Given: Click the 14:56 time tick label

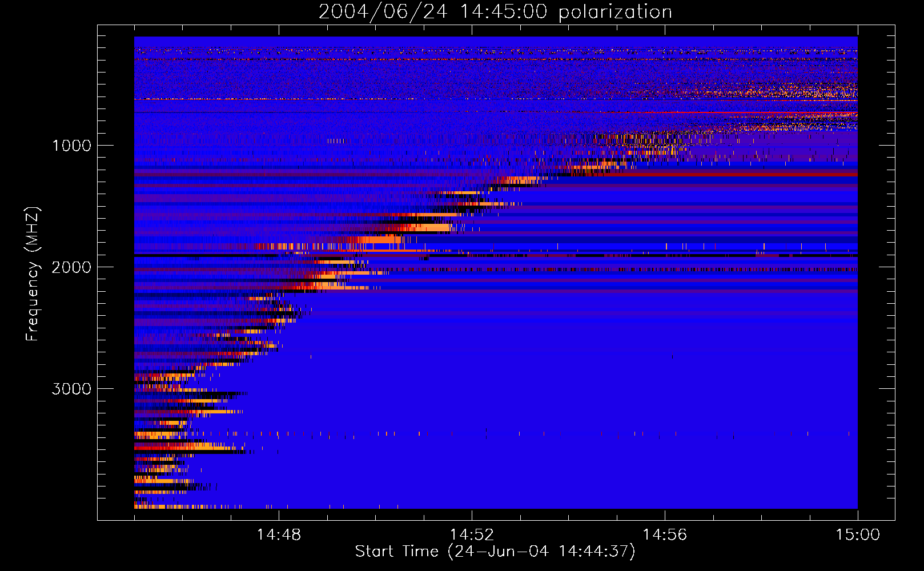Looking at the screenshot, I should point(665,534).
